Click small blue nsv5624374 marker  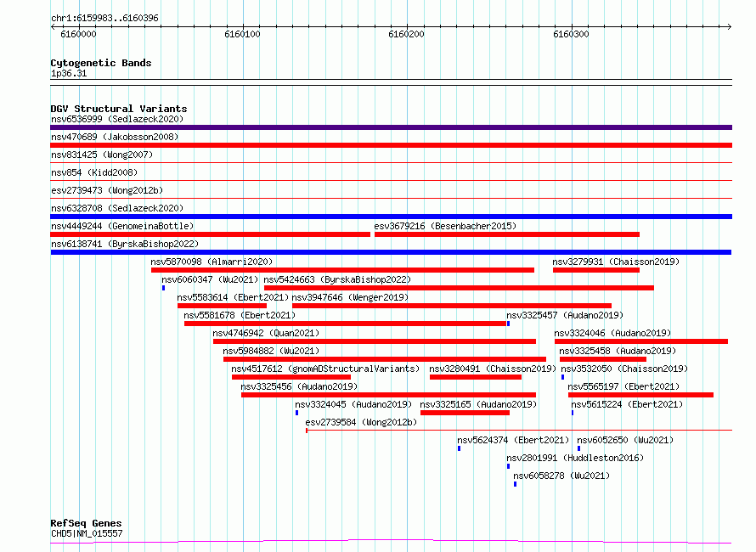click(x=459, y=449)
